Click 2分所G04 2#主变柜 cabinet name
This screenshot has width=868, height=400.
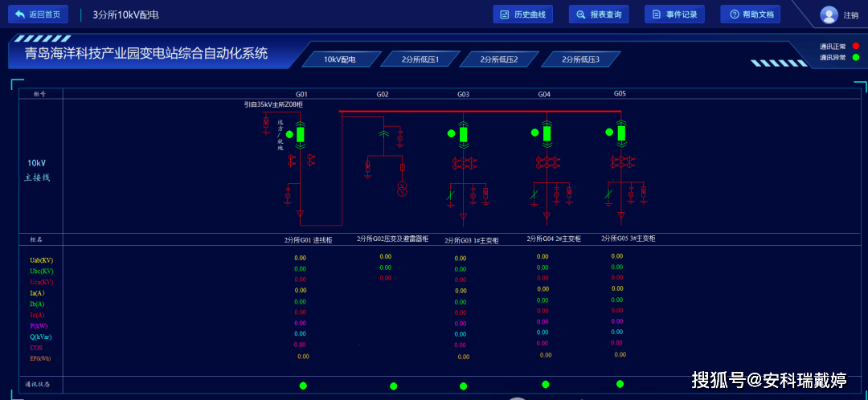554,239
